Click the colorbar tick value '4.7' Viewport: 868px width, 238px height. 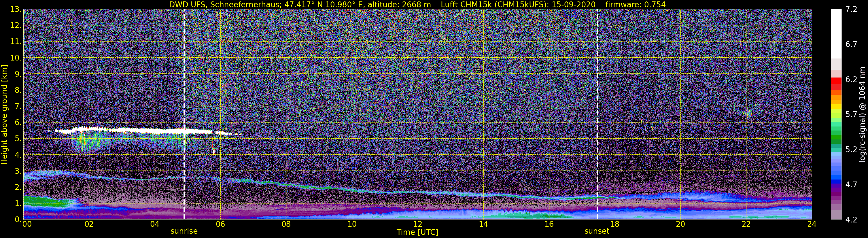point(851,184)
